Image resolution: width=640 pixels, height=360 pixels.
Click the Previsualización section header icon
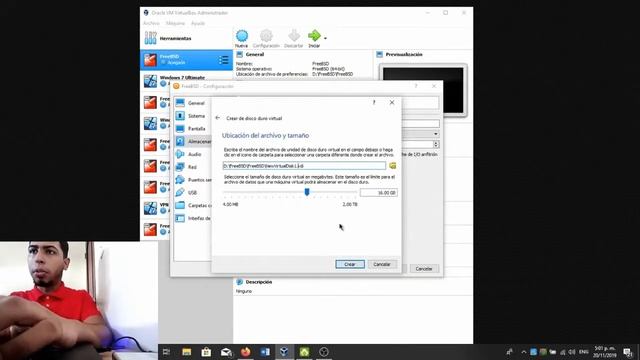(x=380, y=54)
